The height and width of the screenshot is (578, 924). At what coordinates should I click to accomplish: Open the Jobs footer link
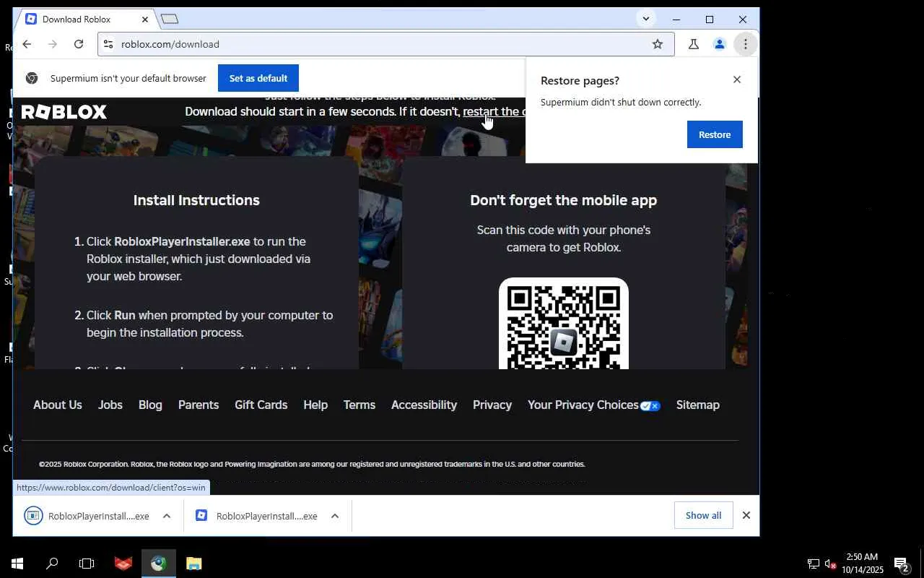click(x=110, y=405)
